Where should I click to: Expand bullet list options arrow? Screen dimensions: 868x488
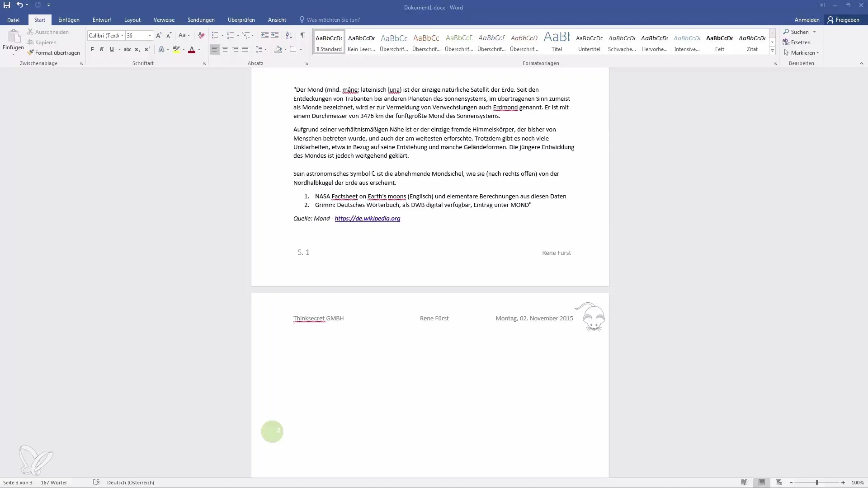click(222, 35)
